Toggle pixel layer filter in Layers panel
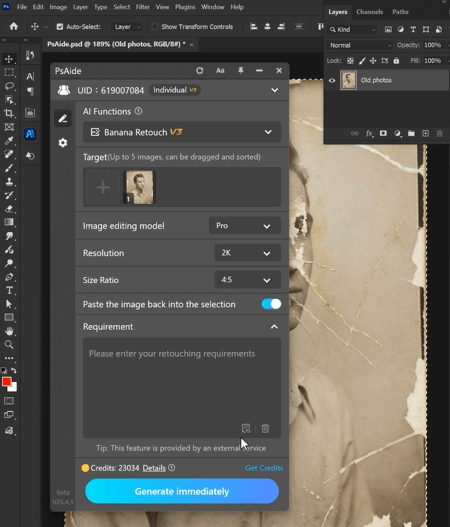Image resolution: width=450 pixels, height=527 pixels. pyautogui.click(x=388, y=30)
